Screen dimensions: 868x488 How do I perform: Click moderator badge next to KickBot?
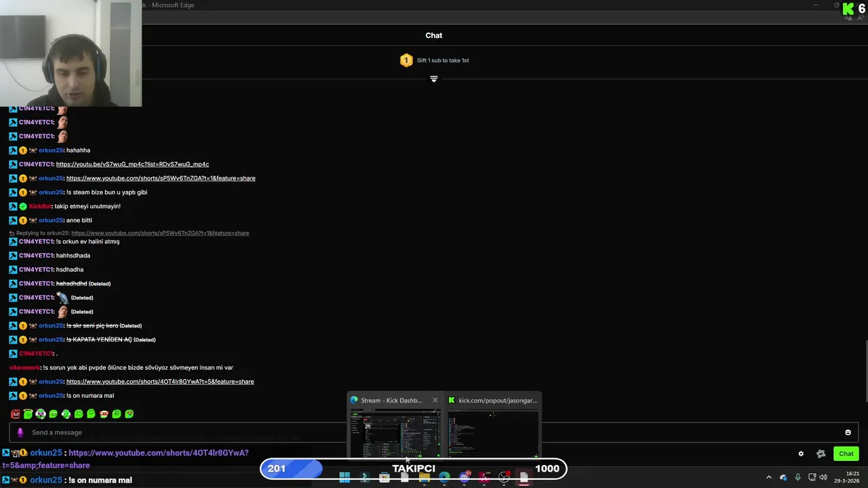(x=13, y=206)
